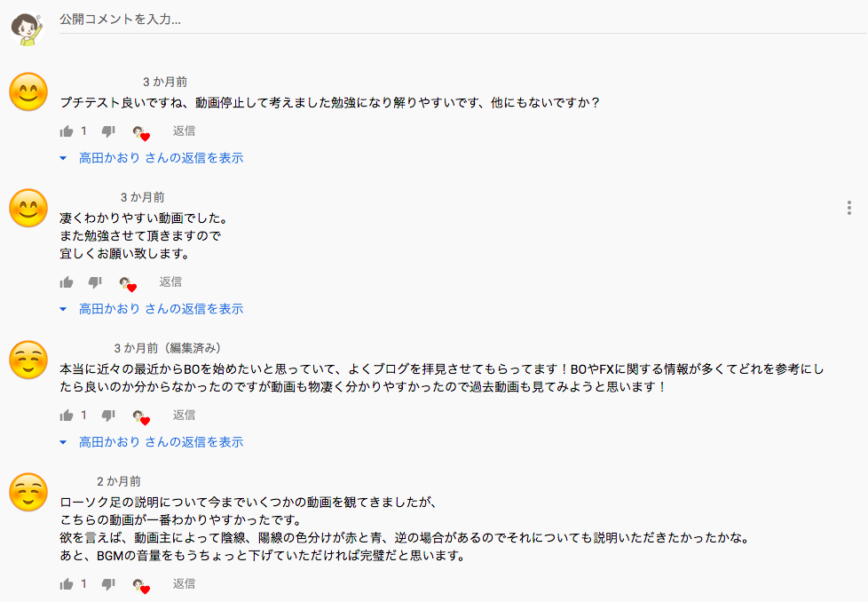Open the three-dot options menu on the second comment
The image size is (868, 602).
point(848,207)
